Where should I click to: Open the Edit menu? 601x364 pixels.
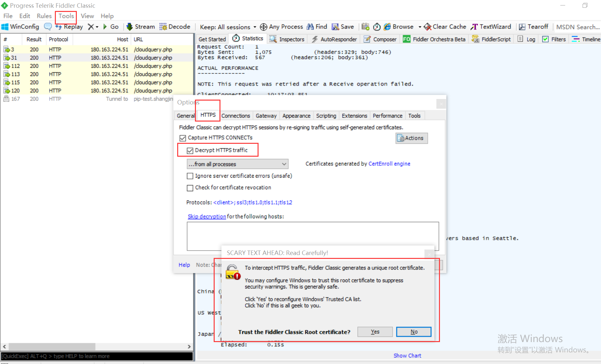click(25, 16)
